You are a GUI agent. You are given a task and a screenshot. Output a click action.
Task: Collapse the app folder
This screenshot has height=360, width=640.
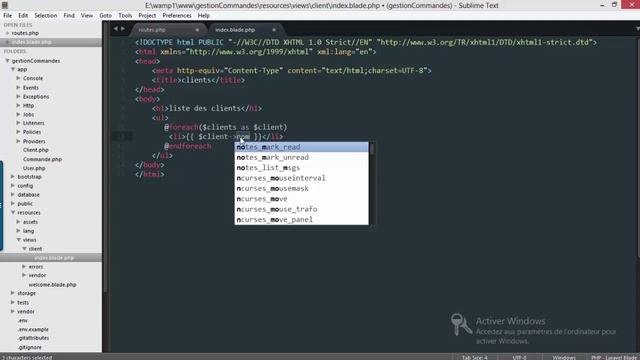tap(13, 69)
